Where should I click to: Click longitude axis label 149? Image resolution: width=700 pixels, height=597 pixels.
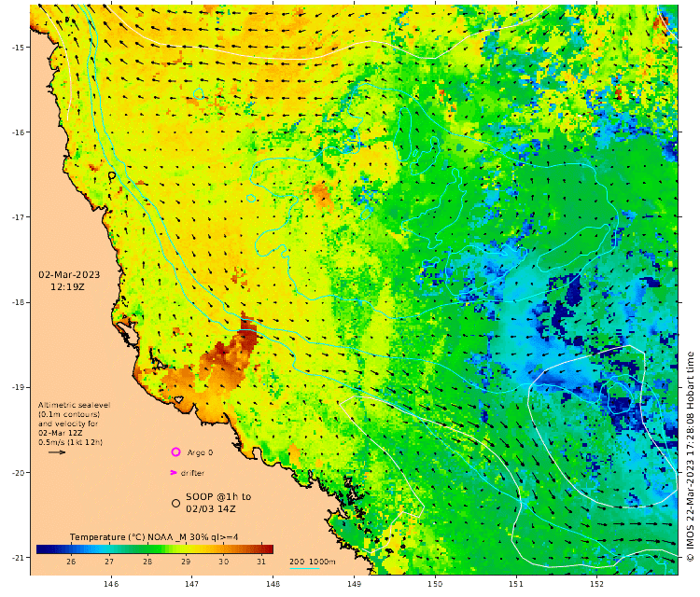[354, 584]
